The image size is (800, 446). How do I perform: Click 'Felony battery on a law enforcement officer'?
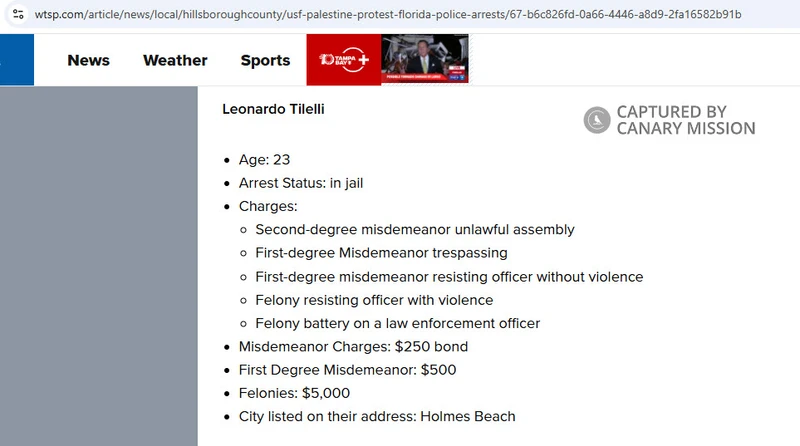398,324
